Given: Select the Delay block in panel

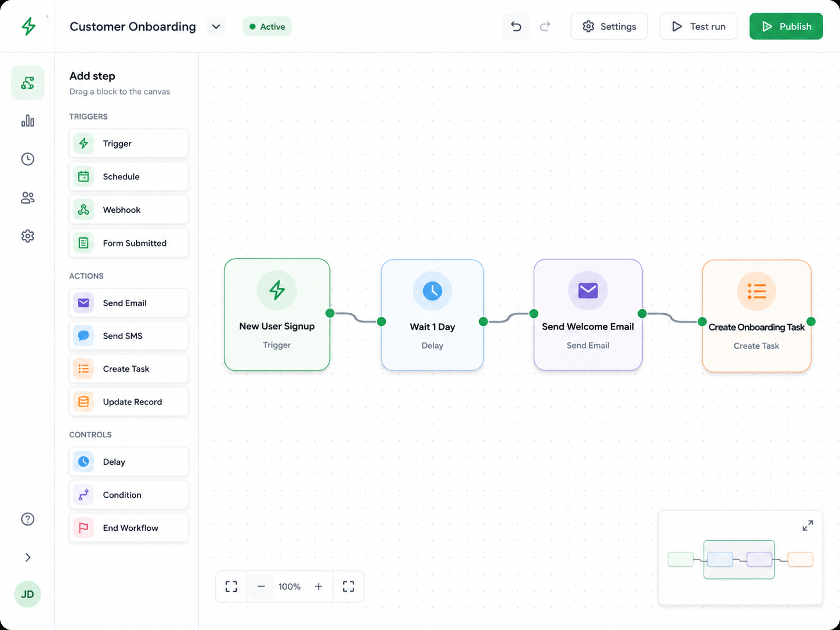Looking at the screenshot, I should click(129, 462).
